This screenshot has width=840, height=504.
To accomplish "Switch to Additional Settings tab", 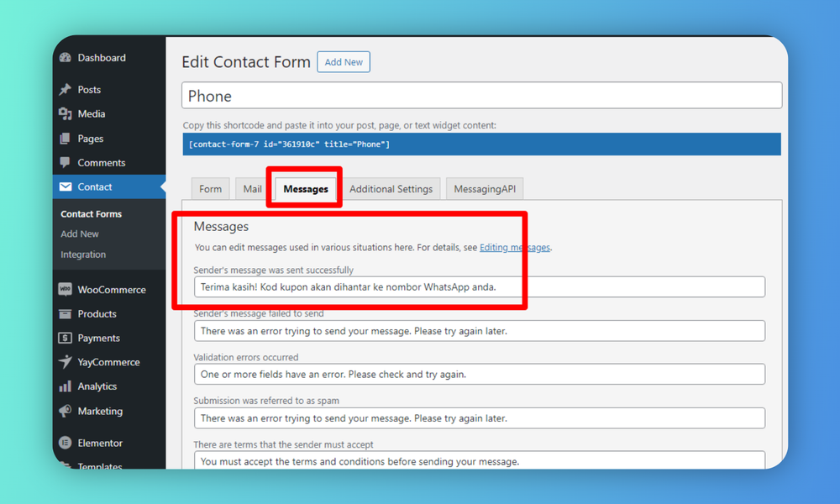I will pyautogui.click(x=391, y=188).
